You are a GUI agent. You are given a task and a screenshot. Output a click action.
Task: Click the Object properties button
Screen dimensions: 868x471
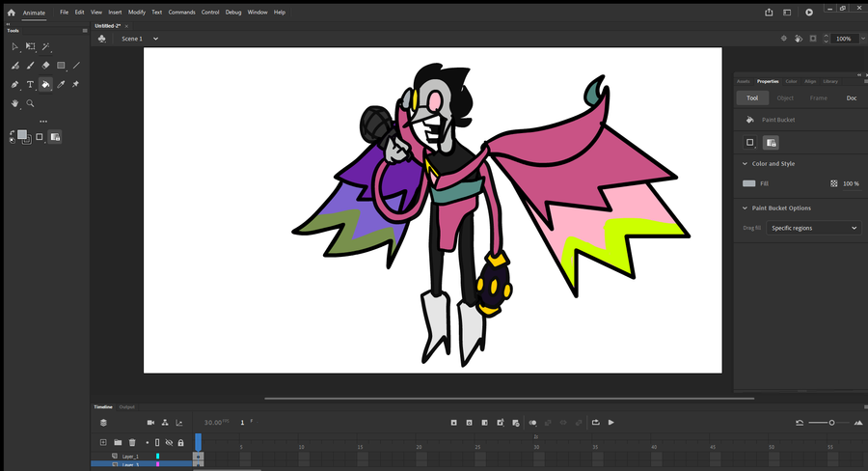coord(785,98)
